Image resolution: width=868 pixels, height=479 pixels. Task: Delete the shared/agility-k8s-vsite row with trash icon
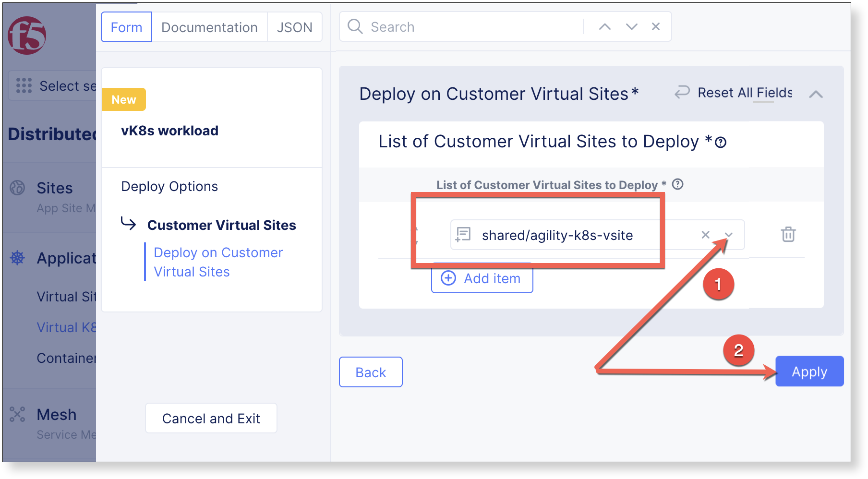click(x=788, y=234)
